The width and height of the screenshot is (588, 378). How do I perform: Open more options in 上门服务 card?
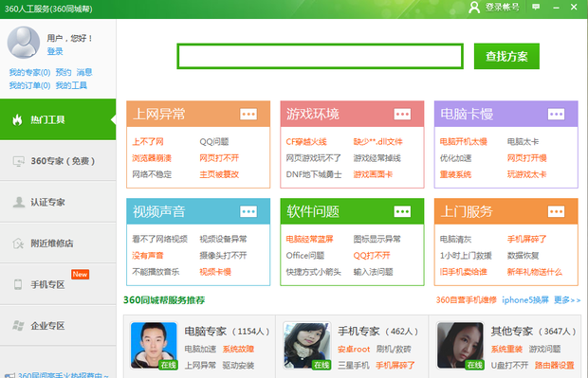(556, 211)
